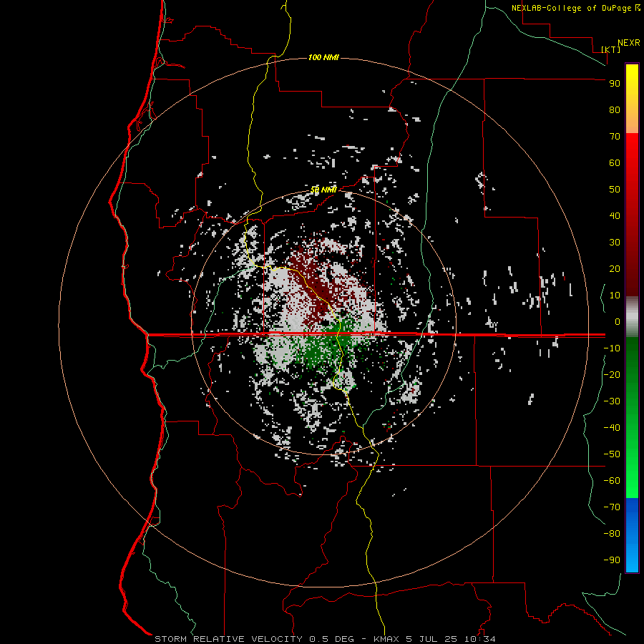Click the 100 NMI range ring label
Viewport: 644px width, 644px height.
click(x=323, y=57)
